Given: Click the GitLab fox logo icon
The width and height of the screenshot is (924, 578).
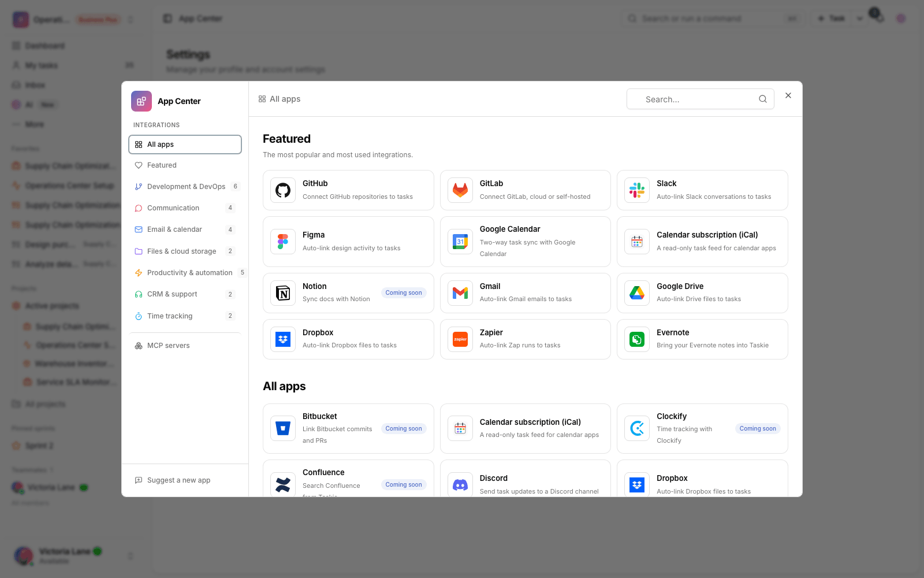Looking at the screenshot, I should [x=460, y=190].
